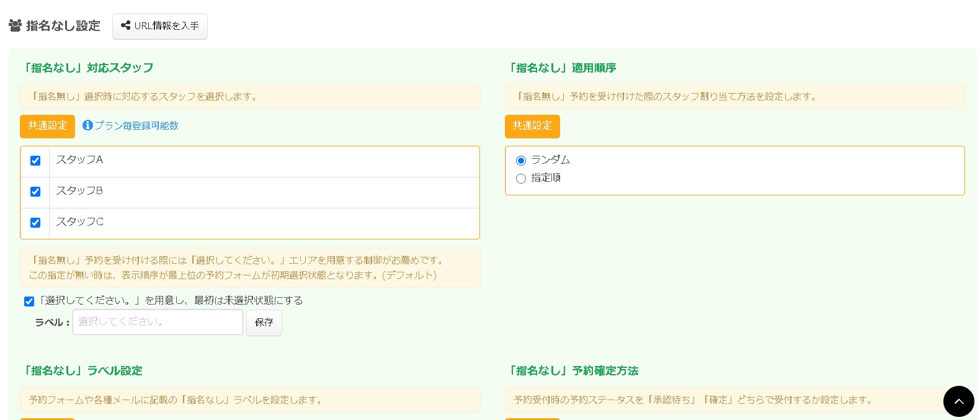This screenshot has width=980, height=420.
Task: Open the プラン毎登録可能数 link
Action: [x=136, y=125]
